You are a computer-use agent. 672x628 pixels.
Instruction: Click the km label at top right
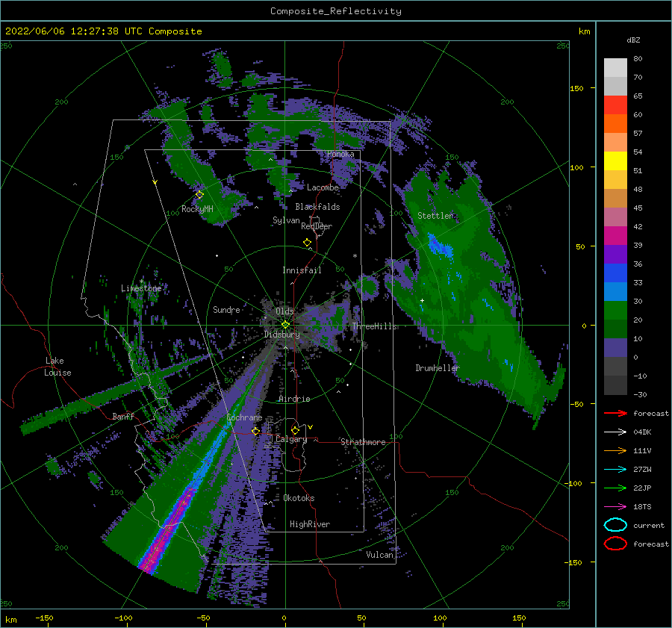(584, 31)
